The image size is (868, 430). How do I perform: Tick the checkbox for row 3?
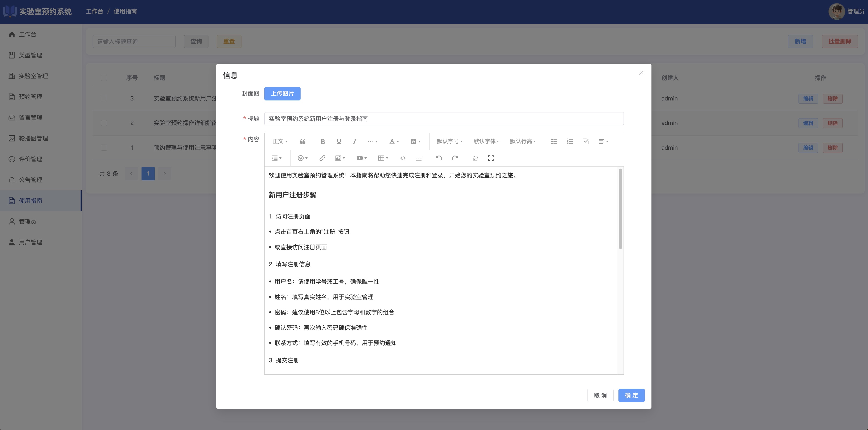coord(104,98)
